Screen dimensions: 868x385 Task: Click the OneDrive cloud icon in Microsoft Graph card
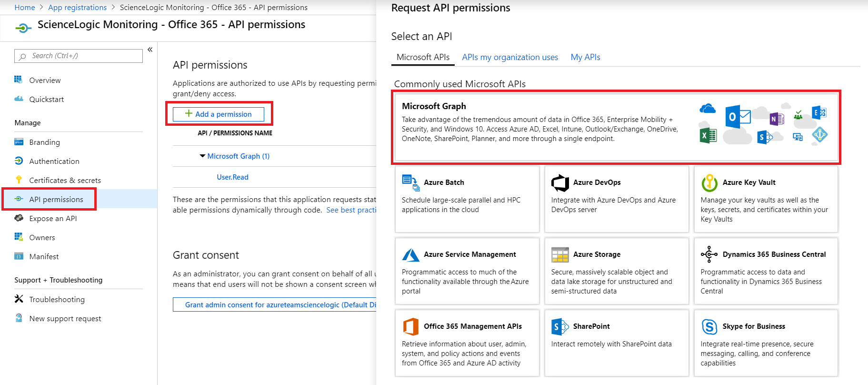(x=708, y=109)
